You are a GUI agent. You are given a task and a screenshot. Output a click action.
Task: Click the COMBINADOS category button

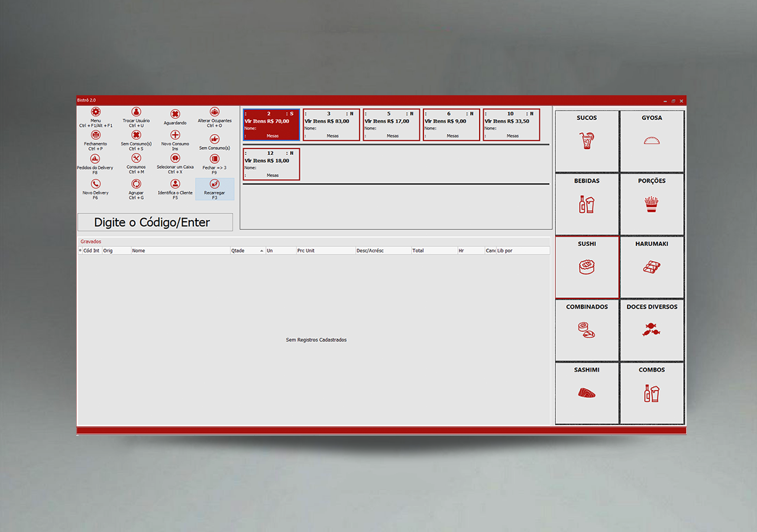click(x=587, y=330)
